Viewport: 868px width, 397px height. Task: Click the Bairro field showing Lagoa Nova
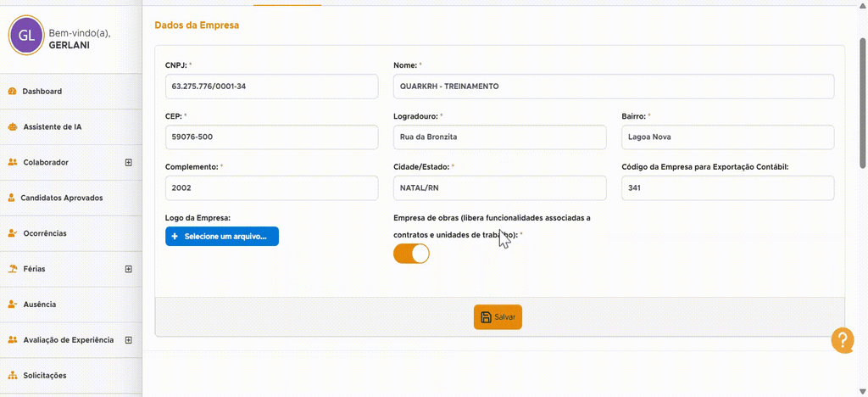pos(728,137)
